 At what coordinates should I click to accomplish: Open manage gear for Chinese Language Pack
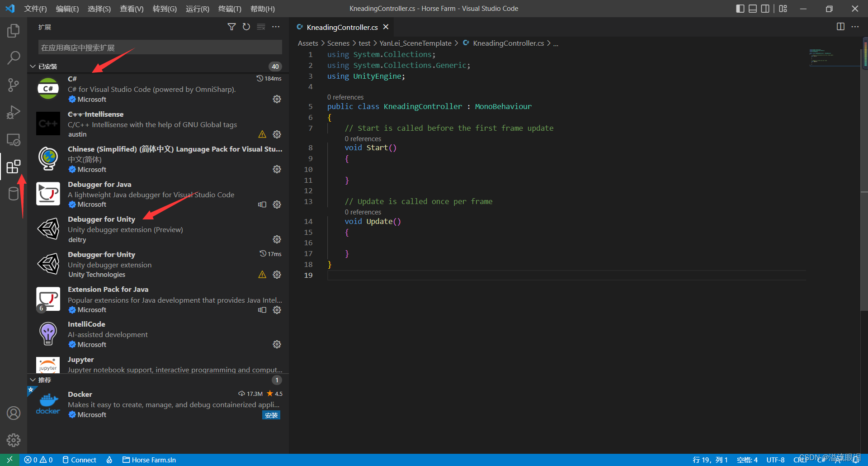tap(277, 169)
